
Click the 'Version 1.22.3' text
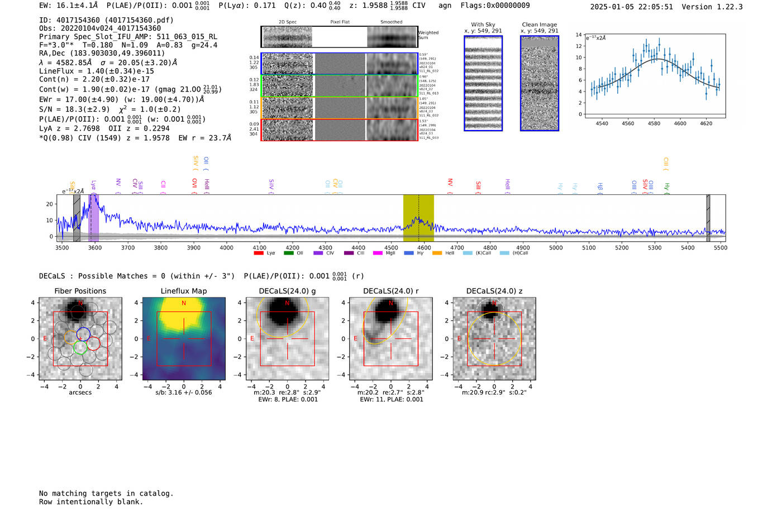coord(712,7)
